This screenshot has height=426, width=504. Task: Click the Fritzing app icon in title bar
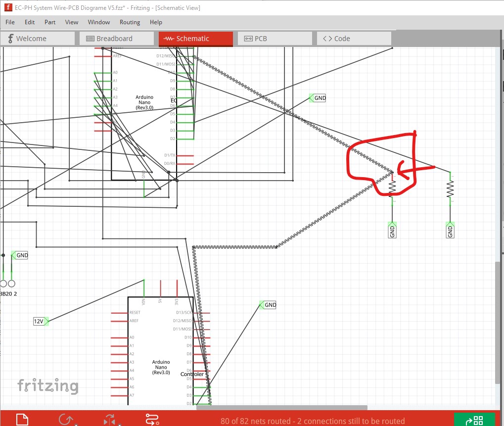pos(8,7)
